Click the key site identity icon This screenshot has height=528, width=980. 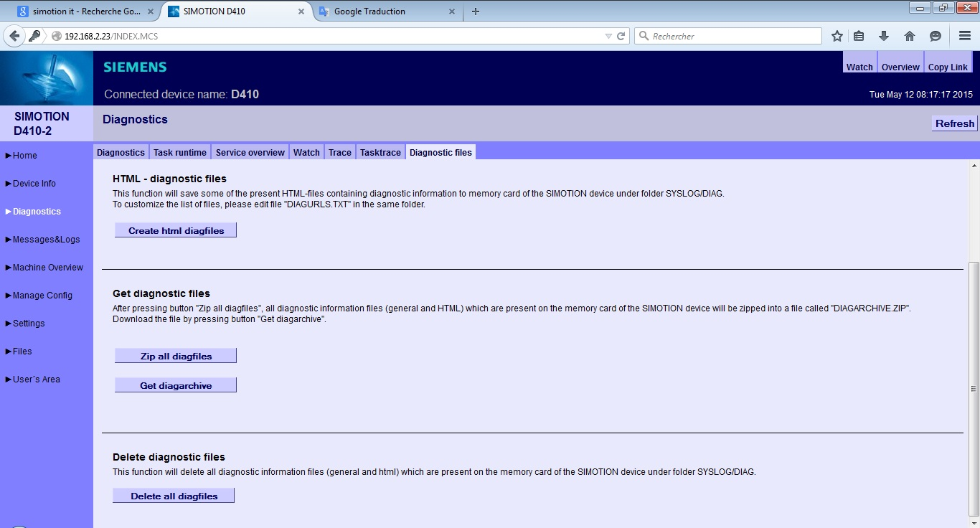pyautogui.click(x=34, y=36)
